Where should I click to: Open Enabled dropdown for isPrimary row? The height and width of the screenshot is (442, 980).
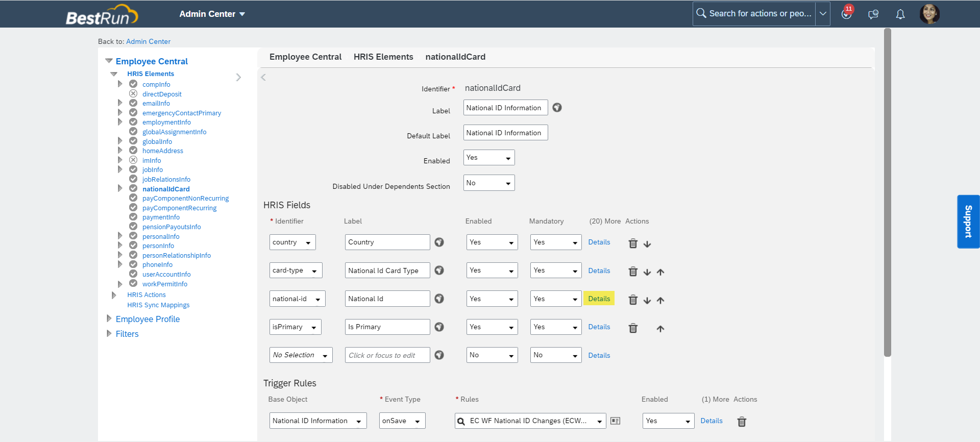coord(492,327)
